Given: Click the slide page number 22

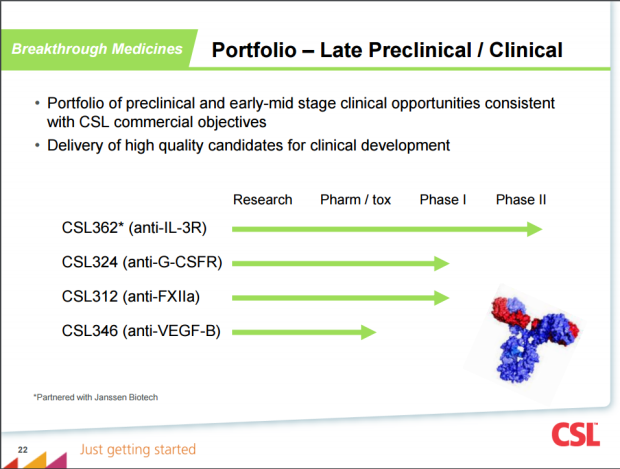Looking at the screenshot, I should [x=23, y=450].
